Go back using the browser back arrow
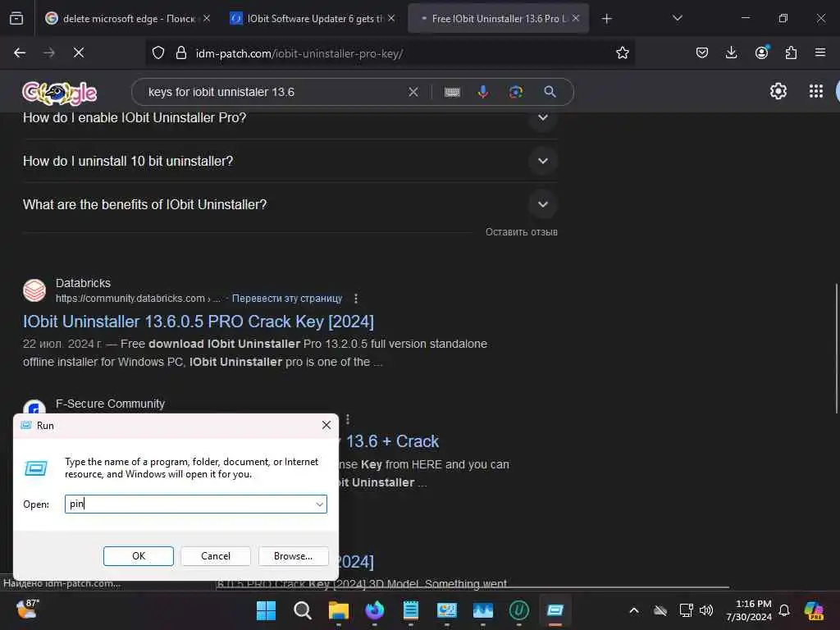The image size is (840, 630). [x=20, y=53]
